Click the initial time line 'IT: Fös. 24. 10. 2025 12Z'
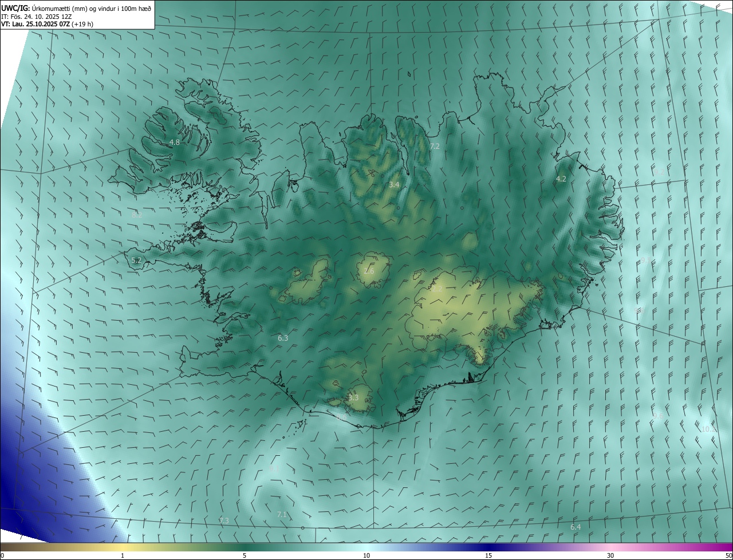Viewport: 733px width, 560px height. point(36,17)
